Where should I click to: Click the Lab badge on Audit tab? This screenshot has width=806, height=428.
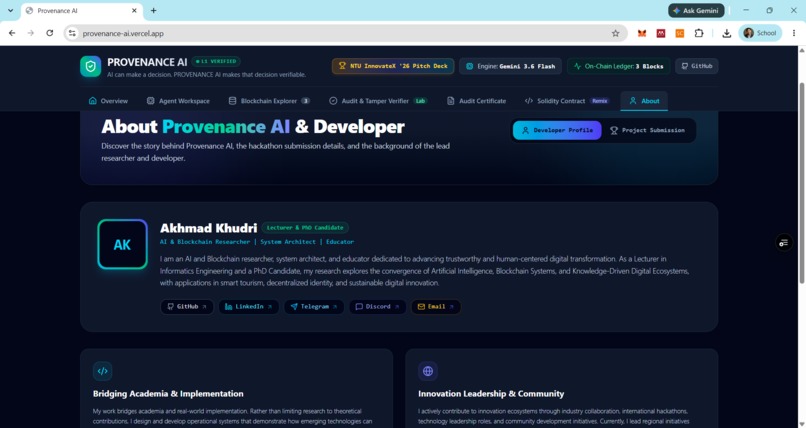coord(420,101)
